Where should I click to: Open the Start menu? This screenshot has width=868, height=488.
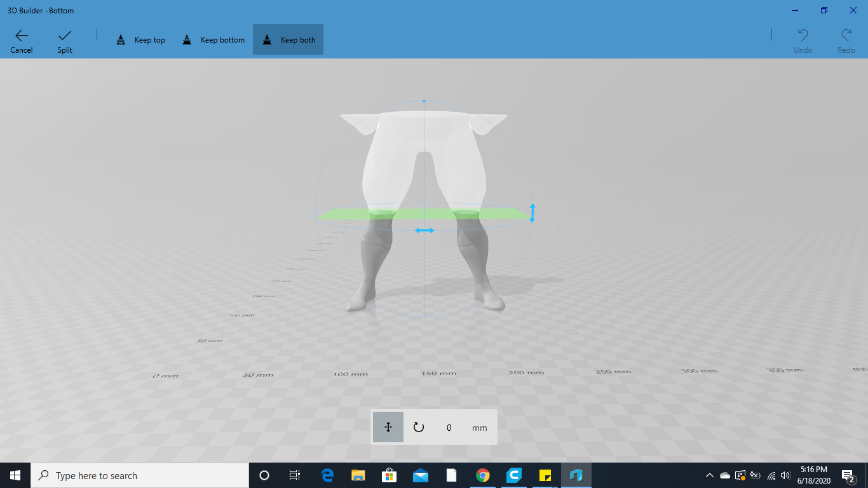13,475
